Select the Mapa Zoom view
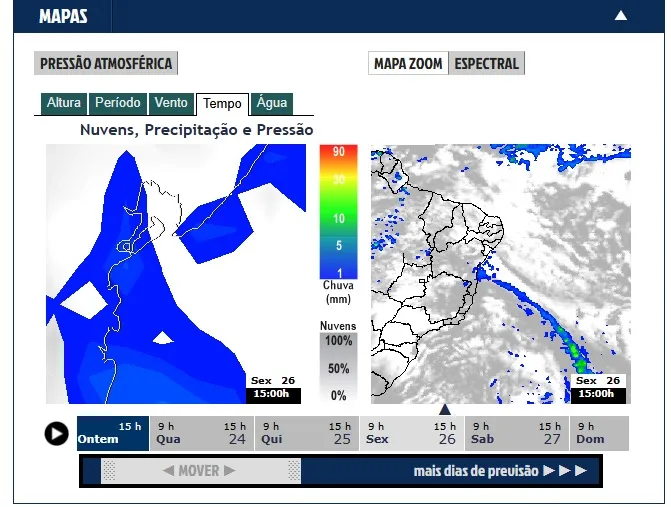Image resolution: width=671 pixels, height=507 pixels. [407, 64]
